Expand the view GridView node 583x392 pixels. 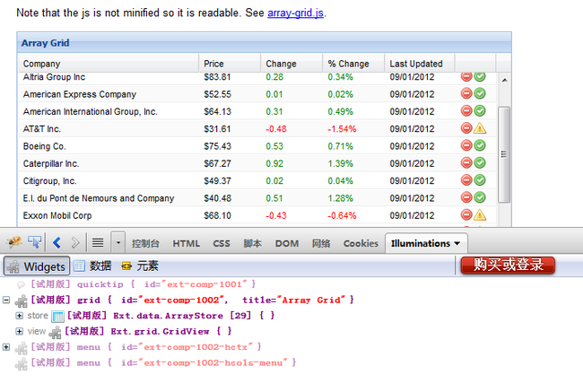tap(20, 331)
